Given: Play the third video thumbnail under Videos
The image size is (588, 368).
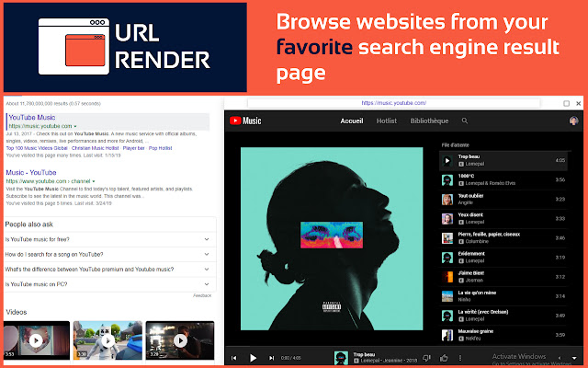Looking at the screenshot, I should (x=180, y=340).
